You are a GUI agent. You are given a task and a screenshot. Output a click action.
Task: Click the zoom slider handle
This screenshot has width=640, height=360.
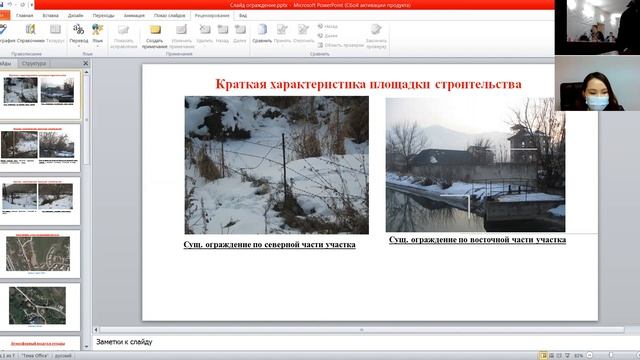click(x=611, y=356)
